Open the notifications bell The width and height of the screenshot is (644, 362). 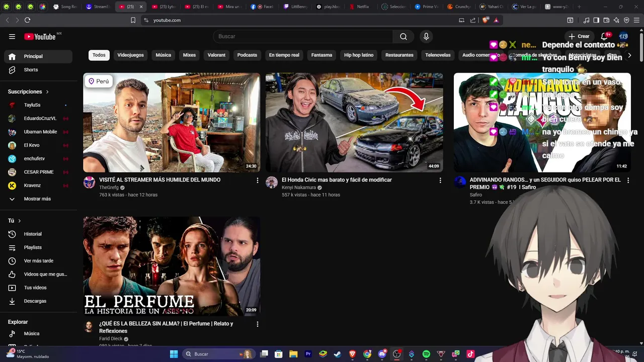(x=604, y=36)
